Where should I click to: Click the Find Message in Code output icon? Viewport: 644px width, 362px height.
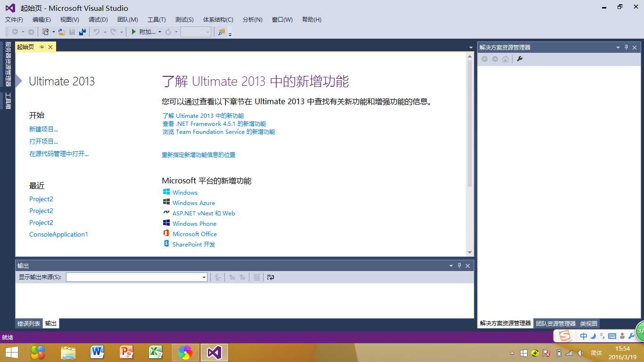click(218, 277)
